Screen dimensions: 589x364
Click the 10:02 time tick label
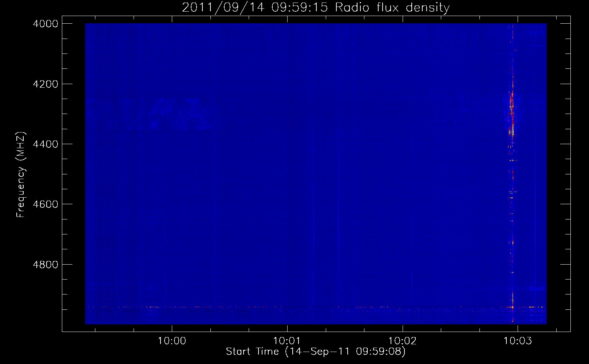pyautogui.click(x=402, y=341)
